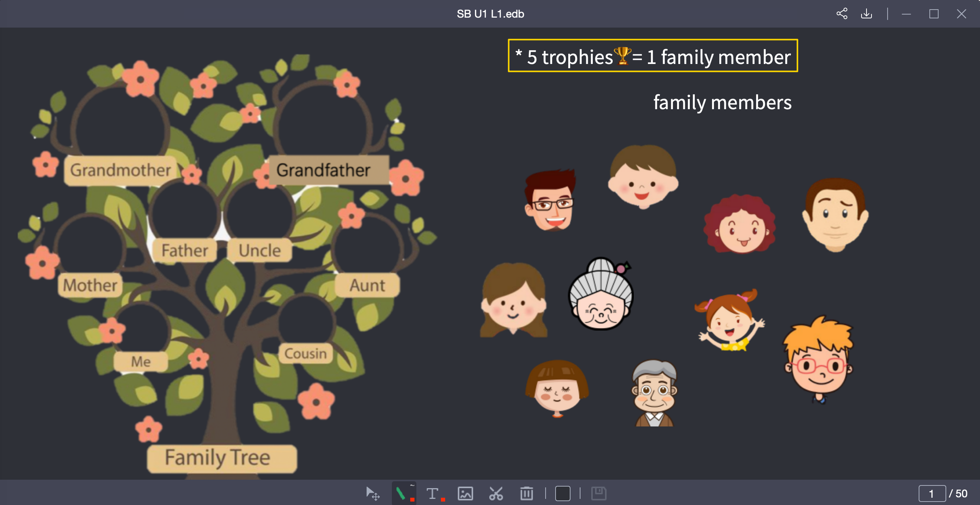Maximize the SB U1 L1.edb window

(934, 14)
